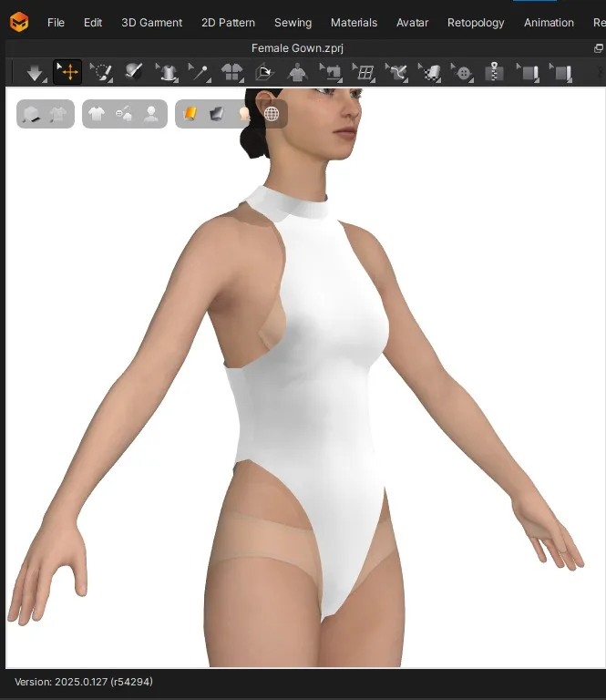
Task: Select the Button tool
Action: pos(462,72)
